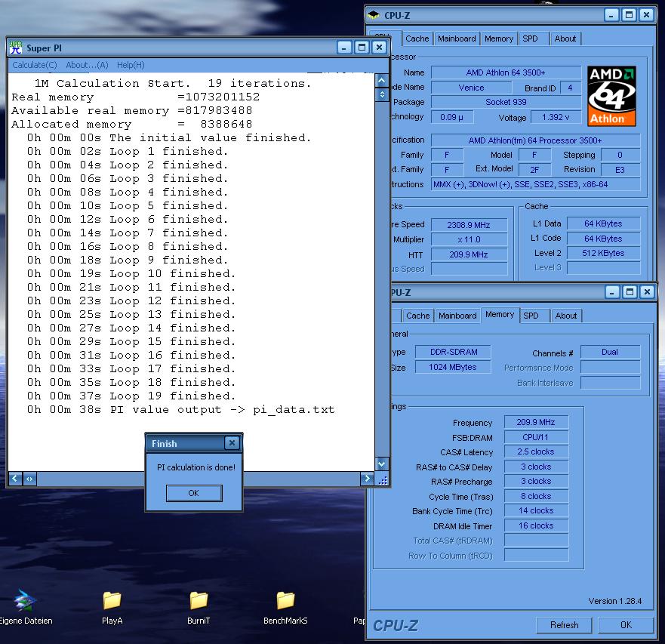
Task: Switch to Mainboard tab in lower CPU-Z window
Action: (457, 316)
